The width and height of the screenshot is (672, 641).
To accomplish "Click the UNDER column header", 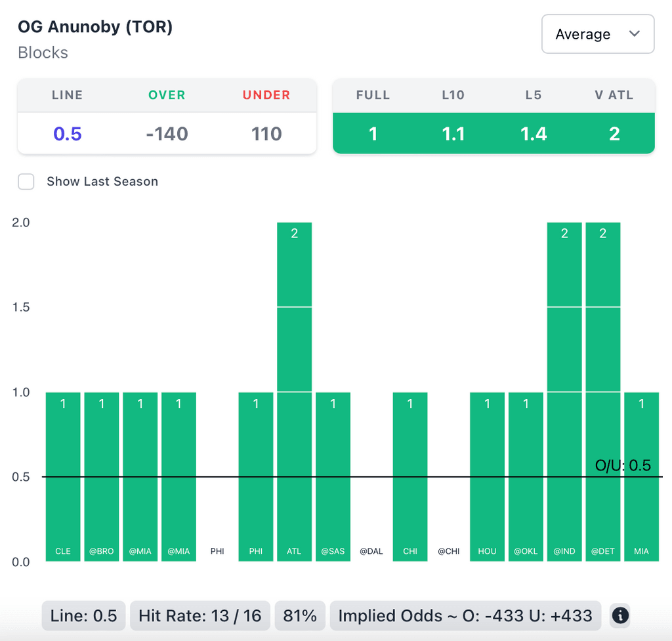I will 266,94.
